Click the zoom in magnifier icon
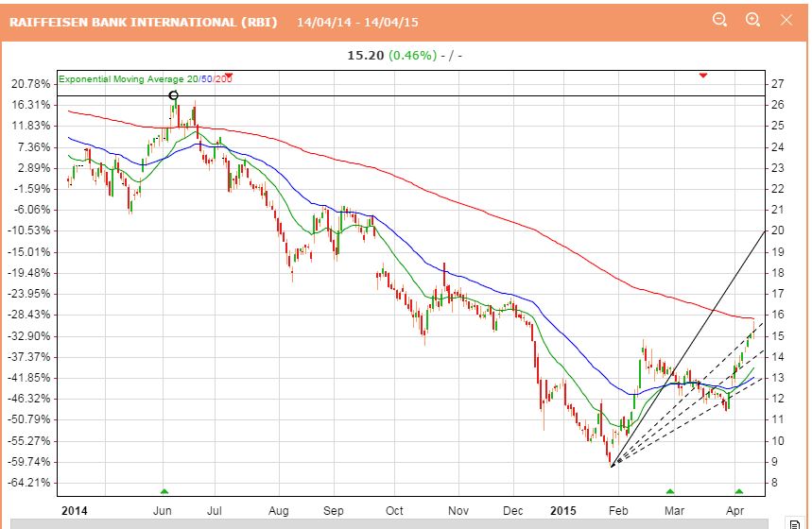Screen dimensions: 812x529 (753, 20)
